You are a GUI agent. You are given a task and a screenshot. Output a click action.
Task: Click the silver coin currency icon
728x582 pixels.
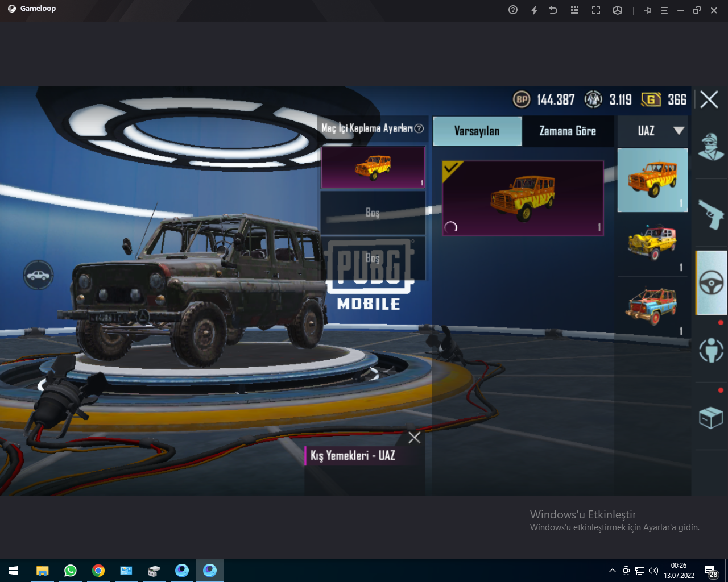(593, 99)
